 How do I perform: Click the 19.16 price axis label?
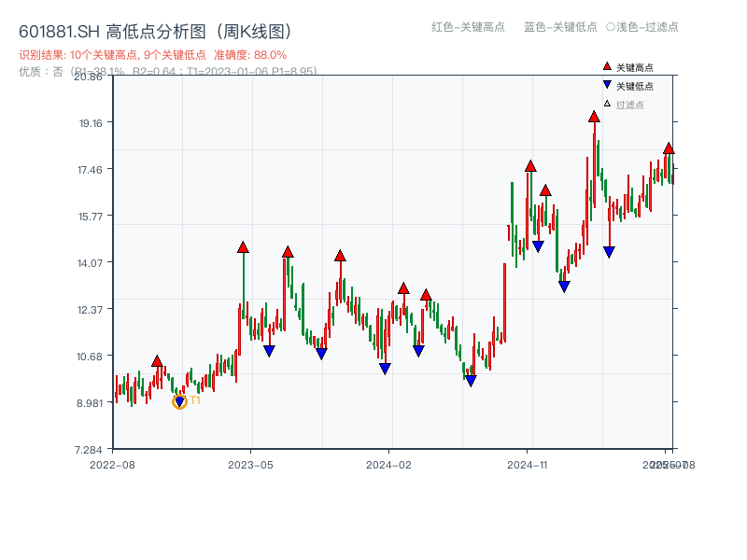point(91,123)
